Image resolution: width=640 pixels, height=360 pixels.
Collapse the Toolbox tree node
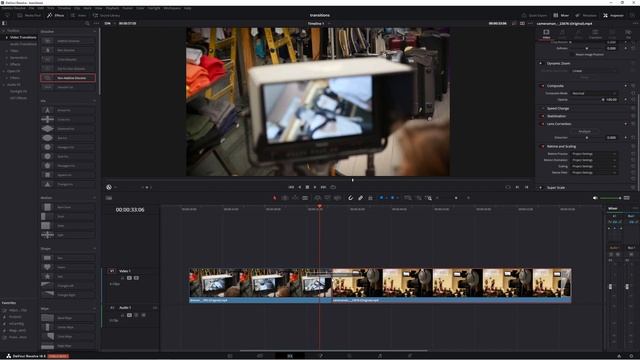[x=4, y=31]
